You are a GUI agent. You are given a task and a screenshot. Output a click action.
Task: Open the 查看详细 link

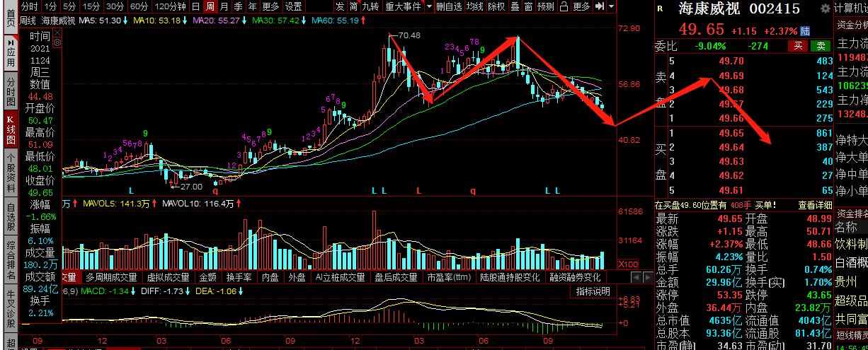click(815, 204)
